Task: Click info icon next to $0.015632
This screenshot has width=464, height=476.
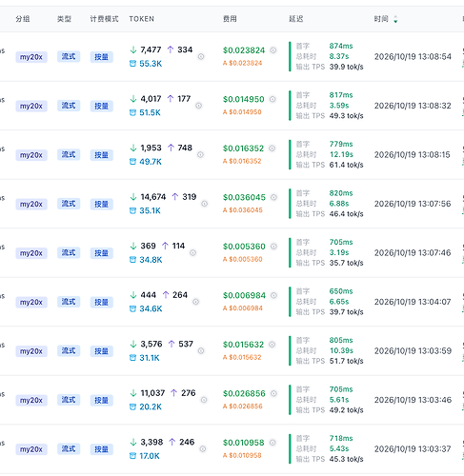Action: (272, 345)
